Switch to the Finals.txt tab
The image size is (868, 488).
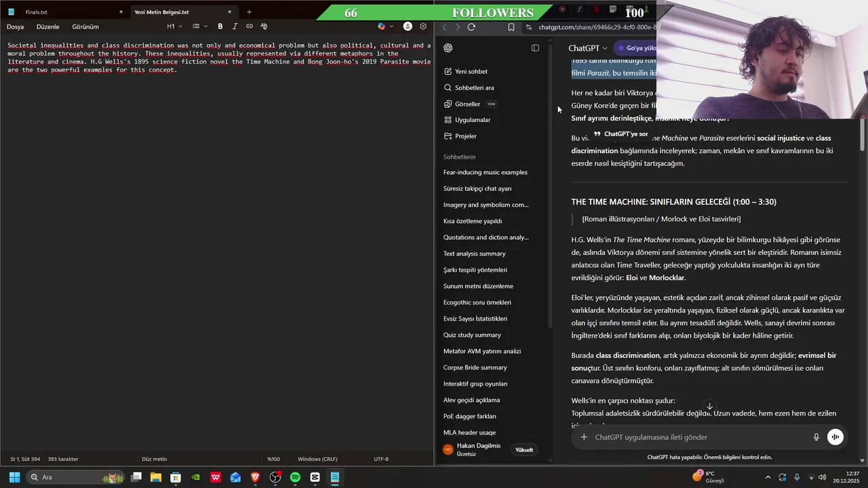coord(64,12)
